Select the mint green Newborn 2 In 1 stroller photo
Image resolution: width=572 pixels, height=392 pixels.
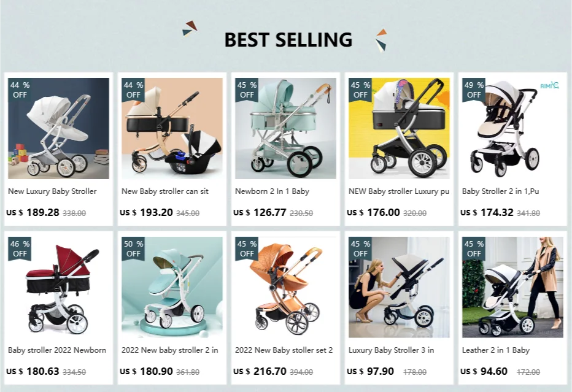285,128
